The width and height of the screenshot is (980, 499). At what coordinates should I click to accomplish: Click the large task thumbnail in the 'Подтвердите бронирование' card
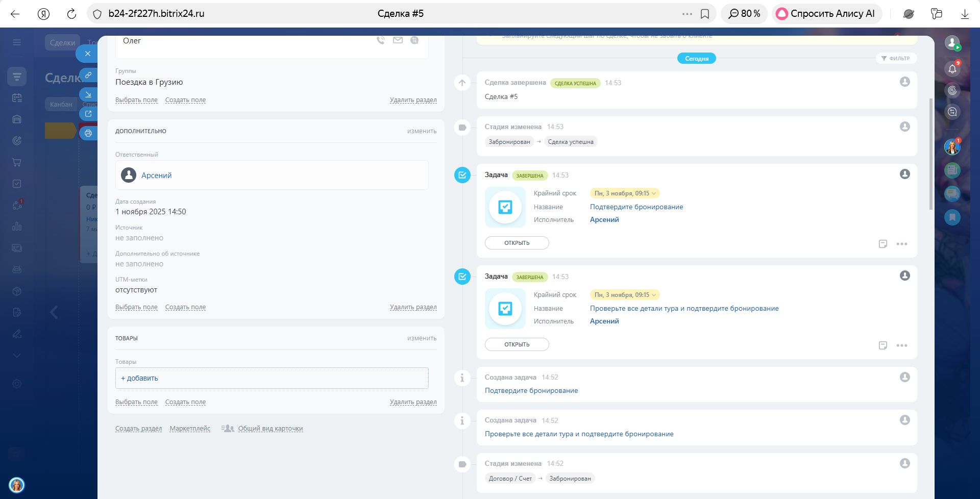click(505, 207)
